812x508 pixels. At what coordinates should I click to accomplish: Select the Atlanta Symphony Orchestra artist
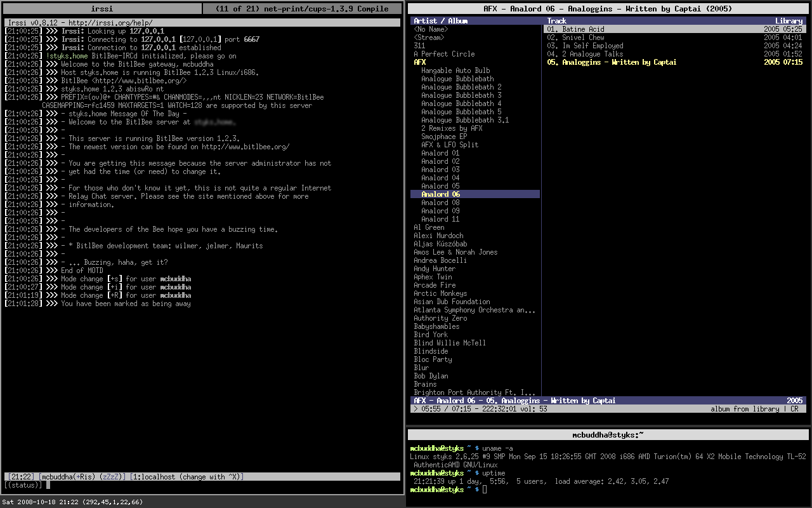tap(475, 310)
